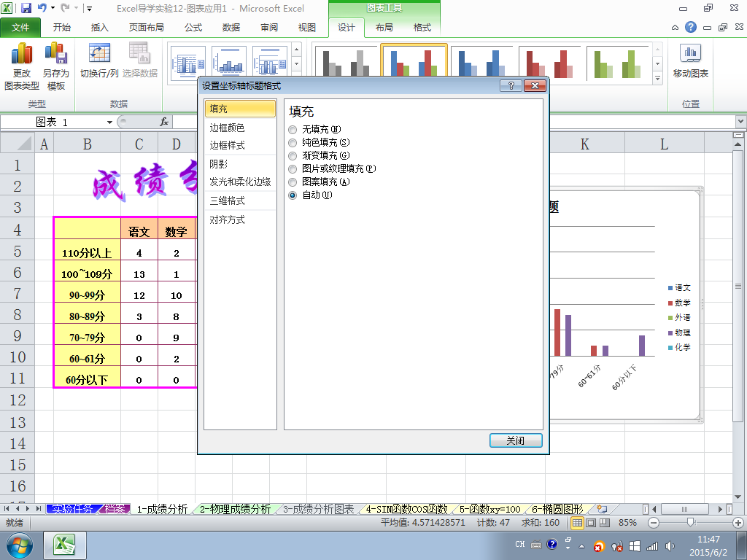
Task: Open the 2-物理成绩分析 sheet tab
Action: click(236, 509)
